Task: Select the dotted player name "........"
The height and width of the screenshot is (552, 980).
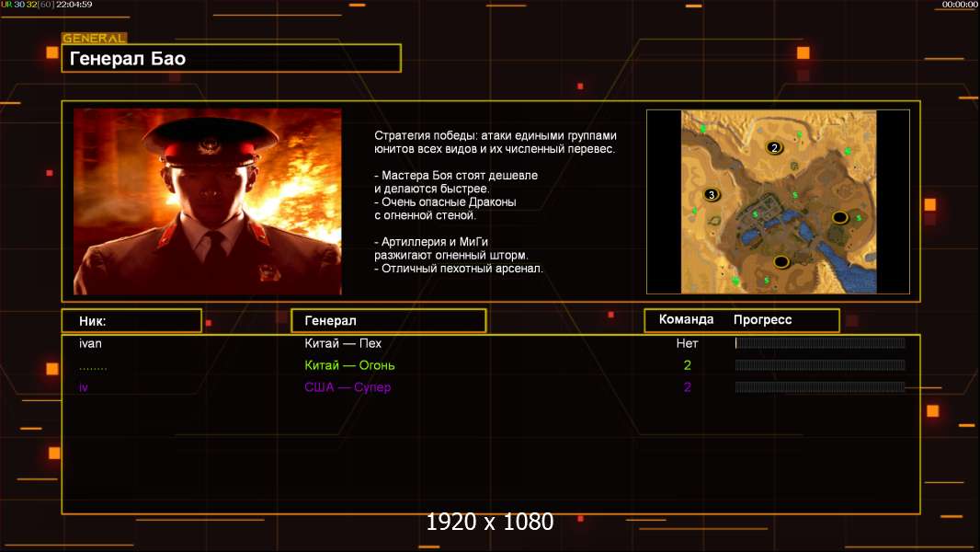Action: pos(93,368)
